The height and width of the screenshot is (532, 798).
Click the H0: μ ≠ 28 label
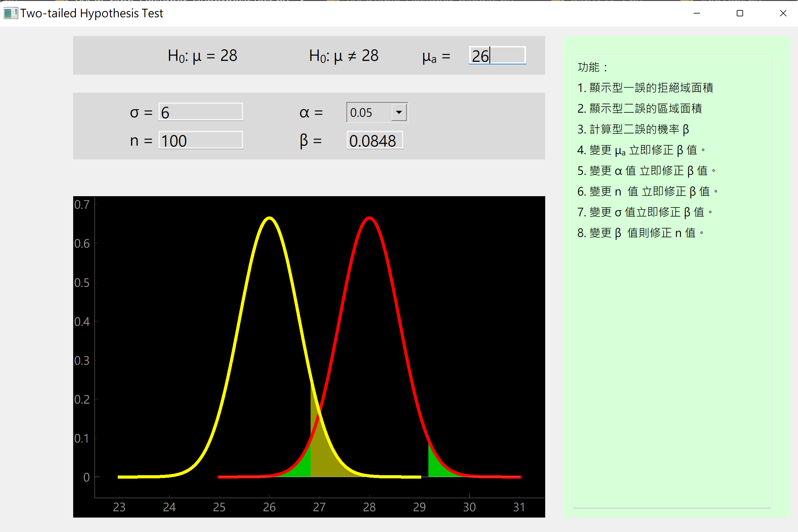tap(344, 56)
